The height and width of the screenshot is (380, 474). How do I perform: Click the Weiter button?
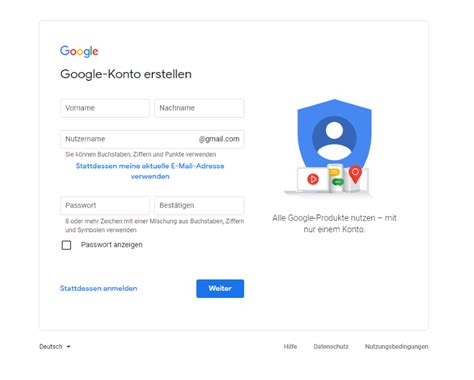pyautogui.click(x=220, y=288)
